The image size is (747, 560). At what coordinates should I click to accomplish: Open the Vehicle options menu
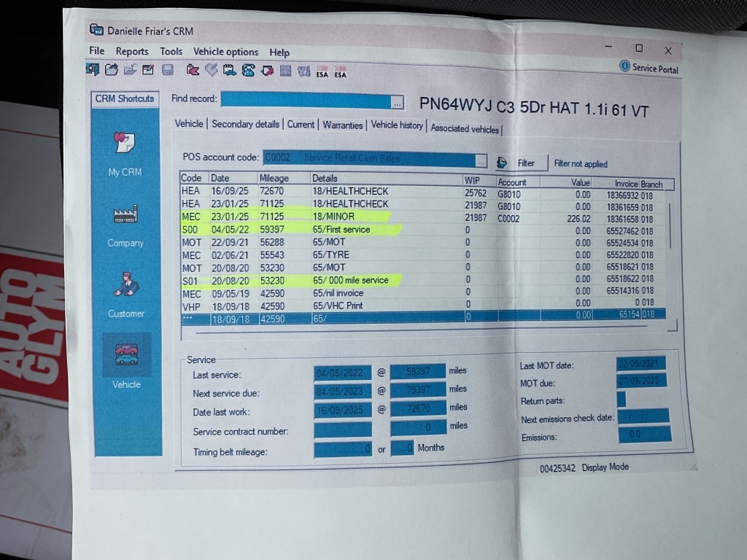[x=225, y=52]
